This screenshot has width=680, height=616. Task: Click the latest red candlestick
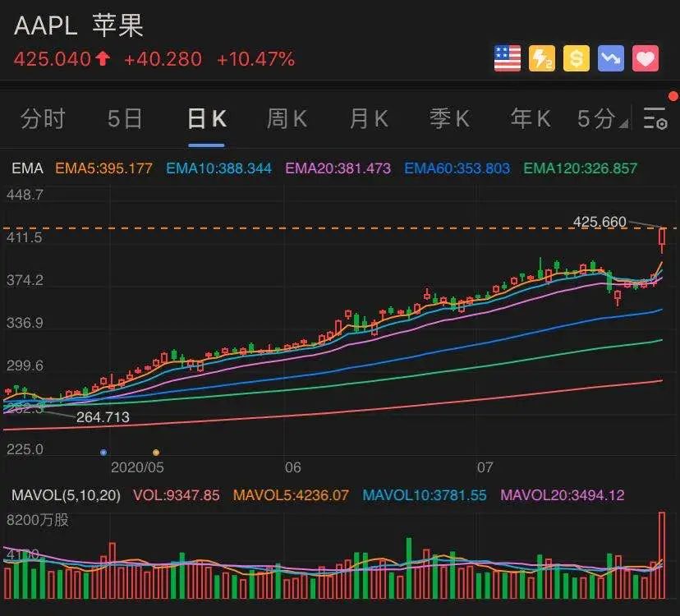pyautogui.click(x=662, y=238)
